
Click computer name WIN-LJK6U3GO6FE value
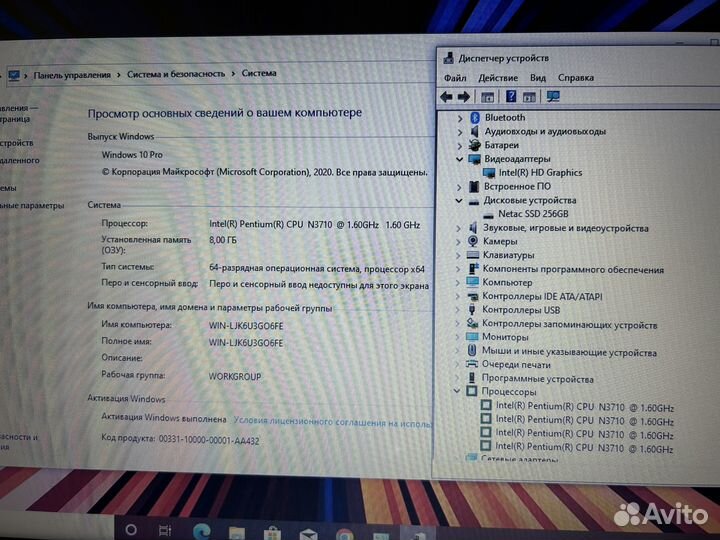coord(246,326)
